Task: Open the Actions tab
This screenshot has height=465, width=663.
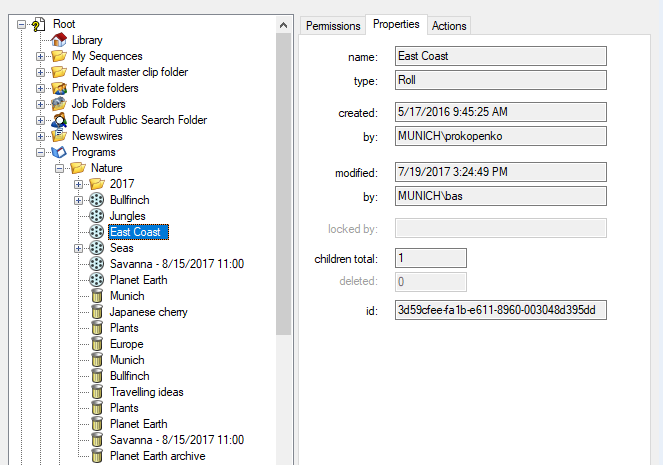Action: click(449, 26)
